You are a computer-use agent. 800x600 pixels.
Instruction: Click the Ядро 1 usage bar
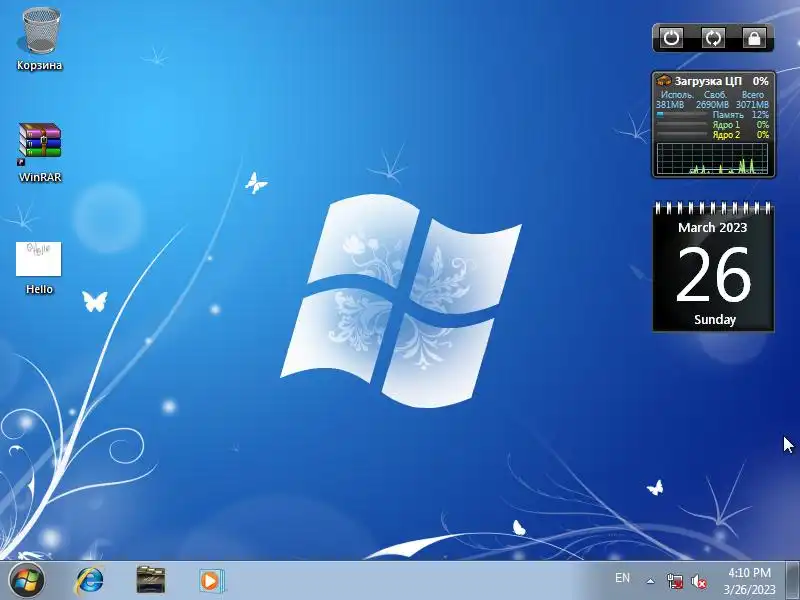click(x=683, y=124)
